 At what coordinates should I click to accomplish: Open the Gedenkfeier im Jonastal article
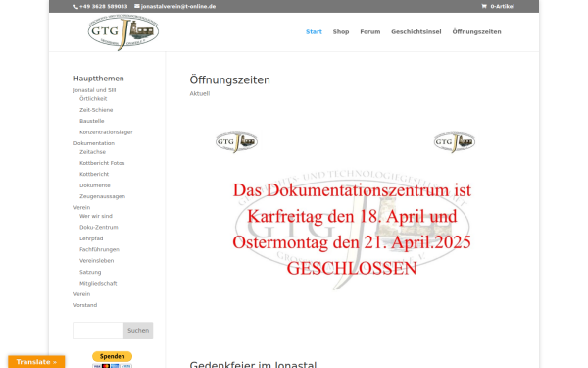click(253, 365)
